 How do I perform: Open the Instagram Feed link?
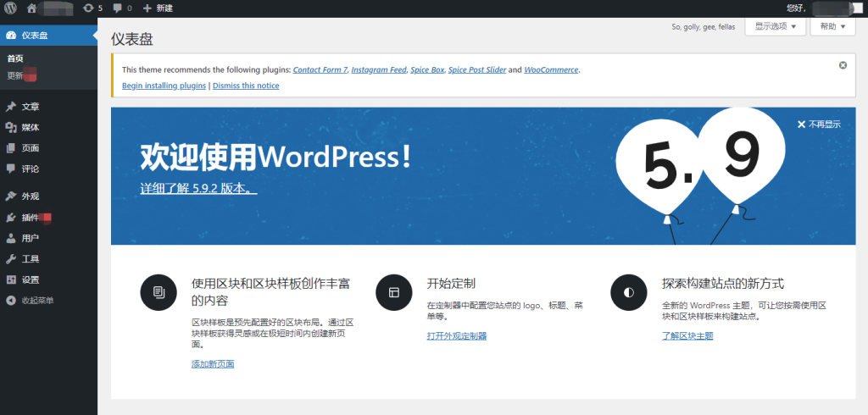click(x=379, y=69)
